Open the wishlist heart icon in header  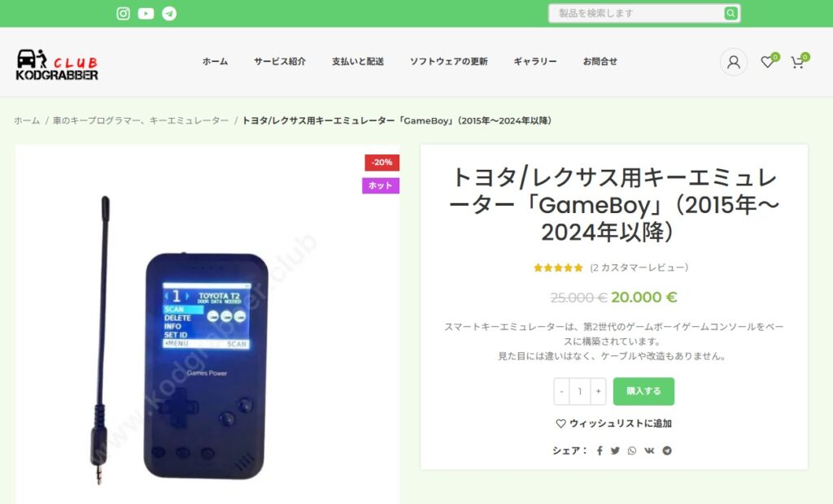tap(767, 62)
